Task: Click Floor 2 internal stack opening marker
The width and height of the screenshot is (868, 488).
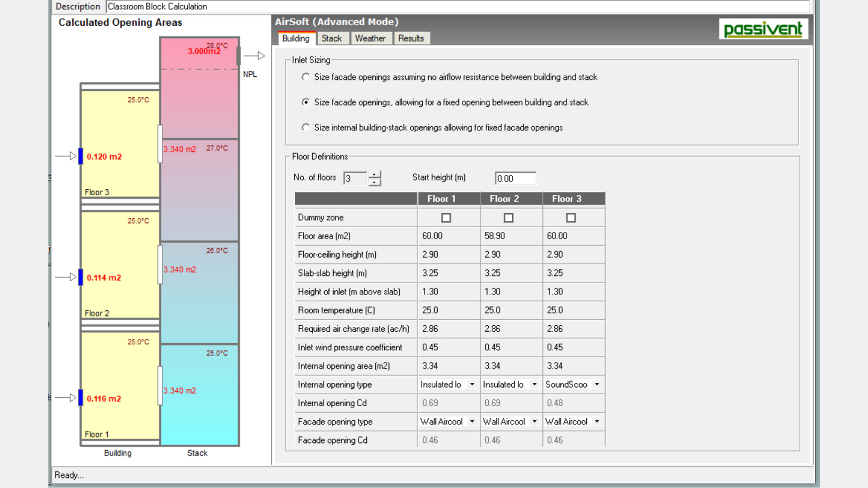Action: (x=160, y=265)
